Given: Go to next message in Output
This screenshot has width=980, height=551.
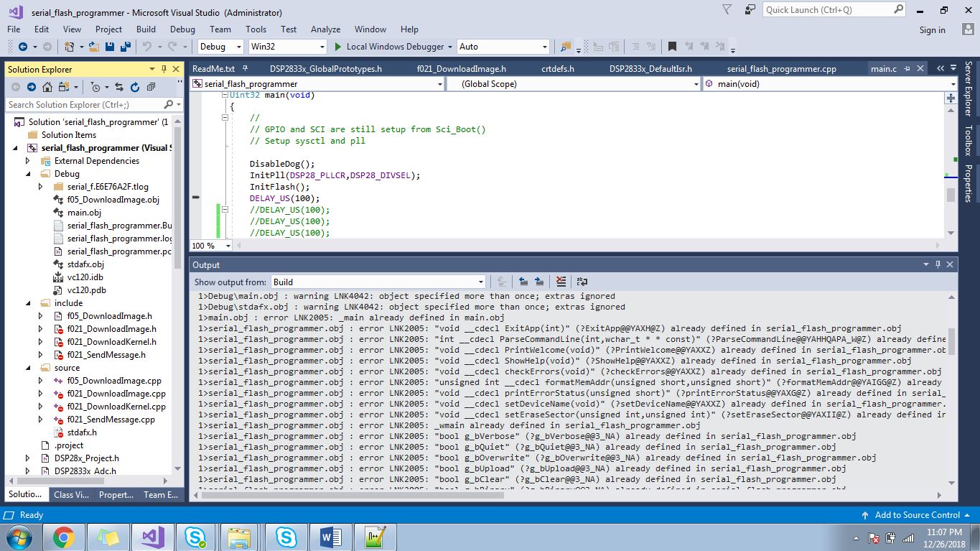Looking at the screenshot, I should click(539, 282).
